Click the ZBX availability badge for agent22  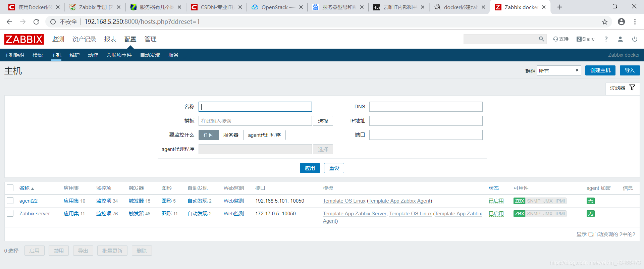pyautogui.click(x=519, y=201)
